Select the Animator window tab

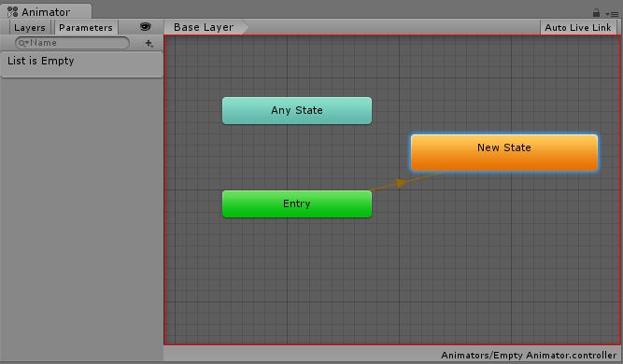tap(45, 11)
